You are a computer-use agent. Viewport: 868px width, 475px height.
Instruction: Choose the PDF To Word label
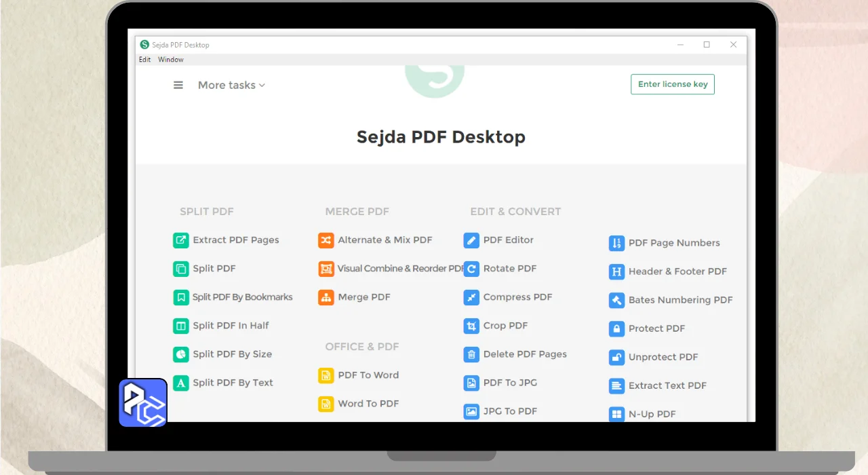click(368, 375)
